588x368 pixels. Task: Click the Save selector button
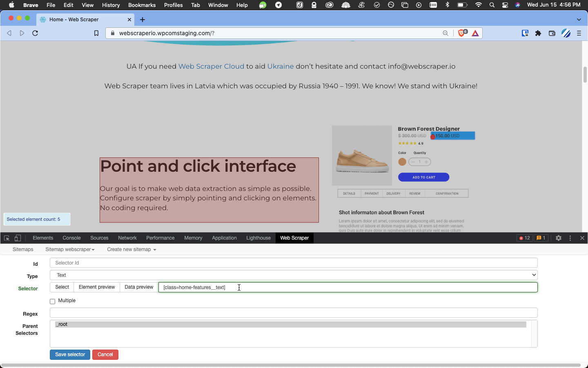point(70,355)
